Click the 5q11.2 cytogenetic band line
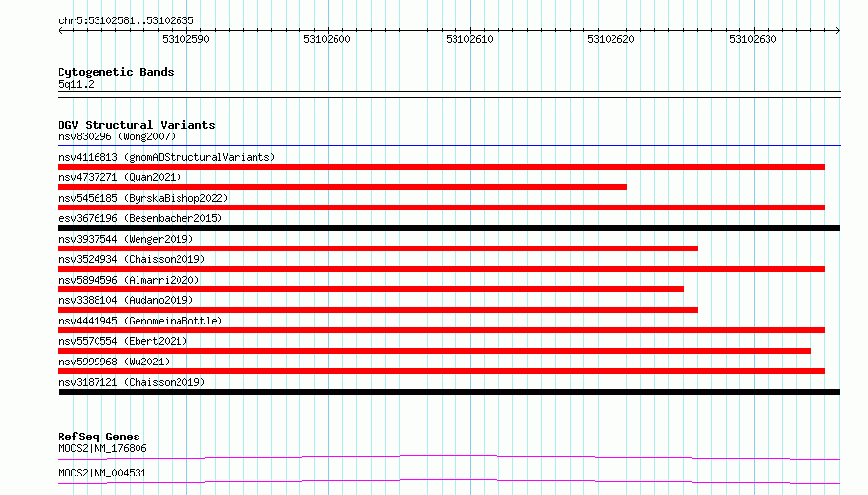The image size is (868, 495). point(449,95)
